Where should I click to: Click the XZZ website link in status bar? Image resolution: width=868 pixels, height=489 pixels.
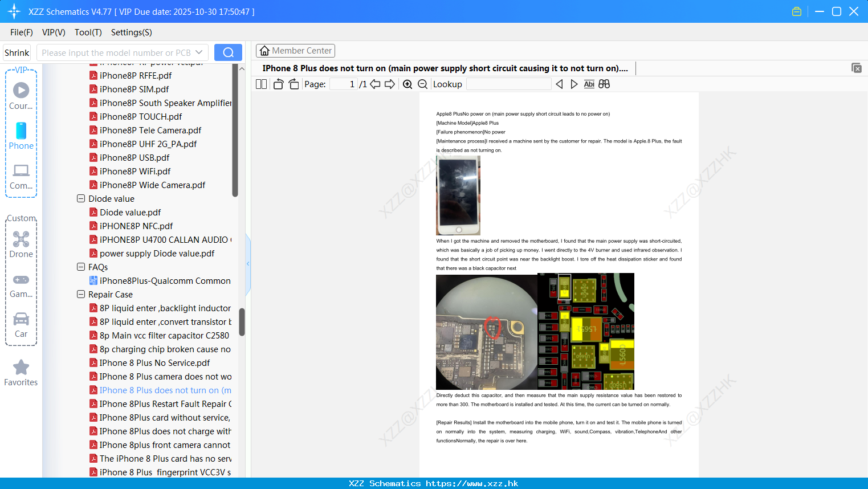[x=472, y=483]
